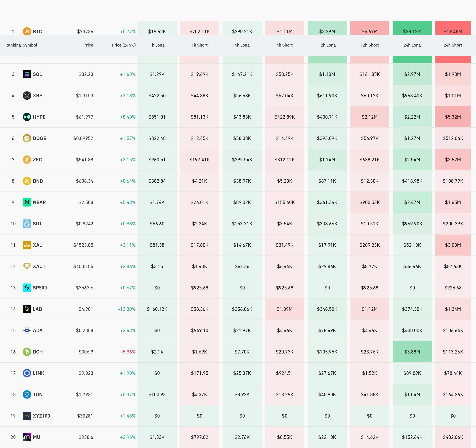Screen dimensions: 476x448
Task: Click the LINK coin icon
Action: [27, 373]
